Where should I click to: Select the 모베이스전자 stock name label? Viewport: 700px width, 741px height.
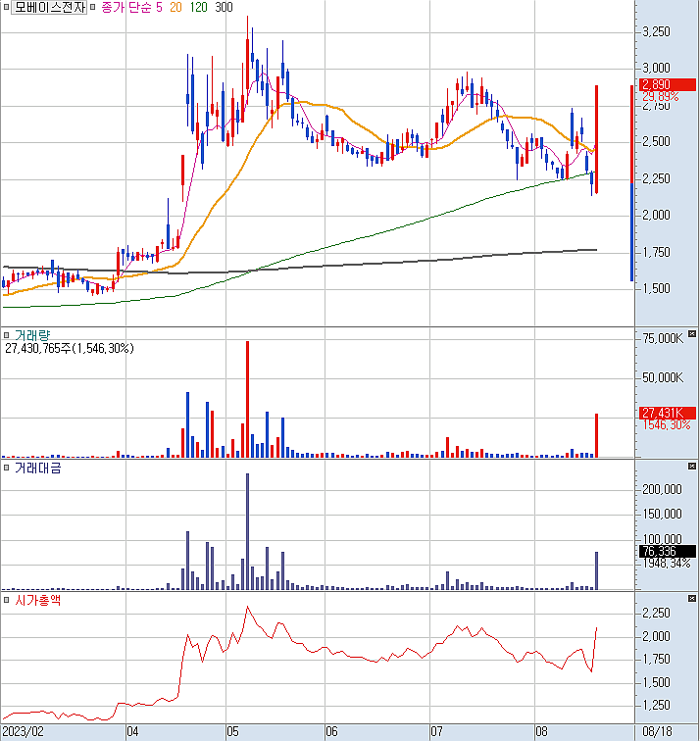(x=49, y=7)
